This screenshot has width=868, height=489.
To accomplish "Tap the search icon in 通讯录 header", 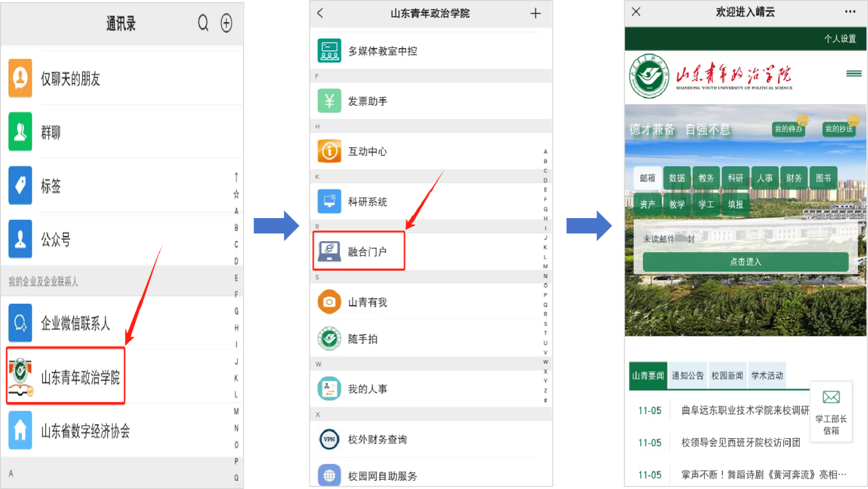I will point(203,23).
